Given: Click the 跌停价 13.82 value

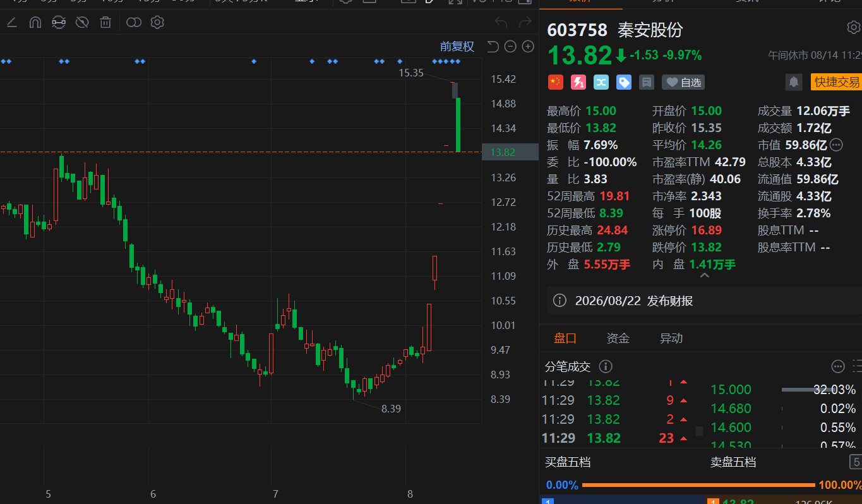Looking at the screenshot, I should (707, 247).
